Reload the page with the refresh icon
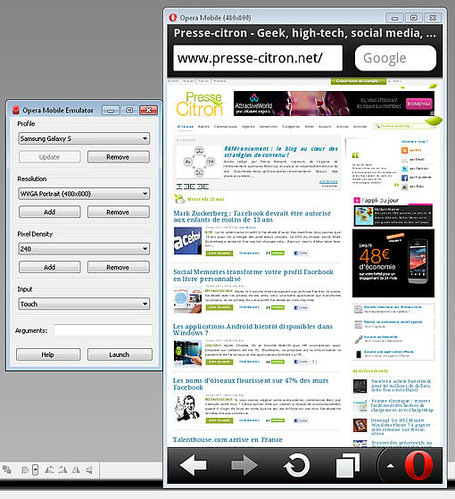 click(x=297, y=465)
